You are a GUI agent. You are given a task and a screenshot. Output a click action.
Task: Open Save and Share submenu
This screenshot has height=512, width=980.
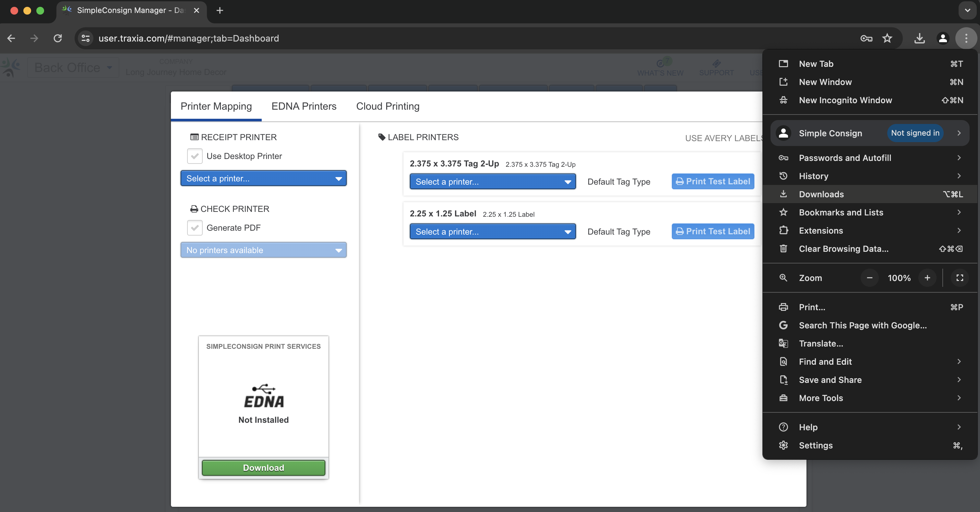click(x=870, y=380)
